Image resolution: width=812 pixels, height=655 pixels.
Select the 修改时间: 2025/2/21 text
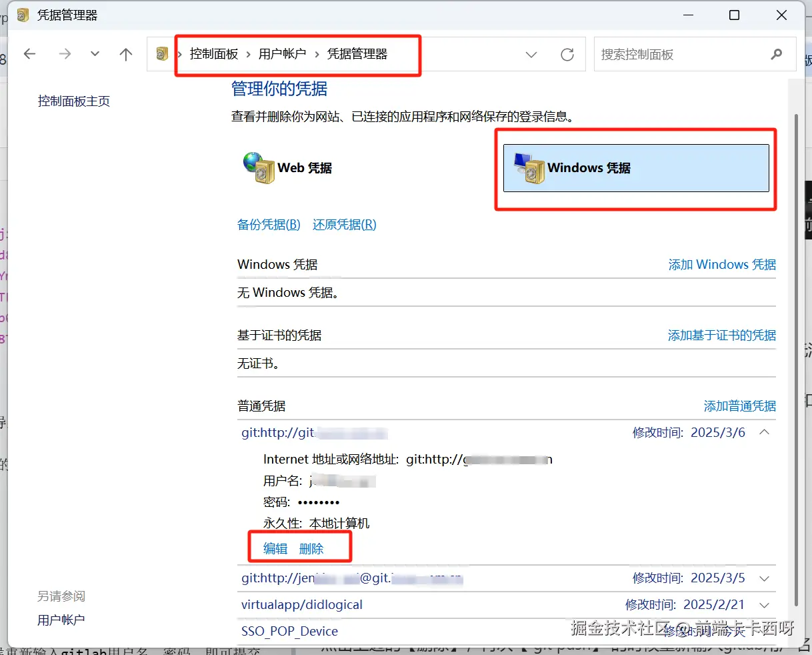click(x=685, y=605)
